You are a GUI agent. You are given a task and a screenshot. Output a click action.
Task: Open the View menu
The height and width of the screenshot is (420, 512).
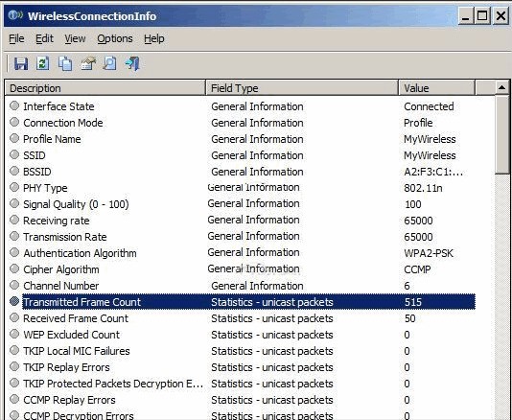point(75,38)
